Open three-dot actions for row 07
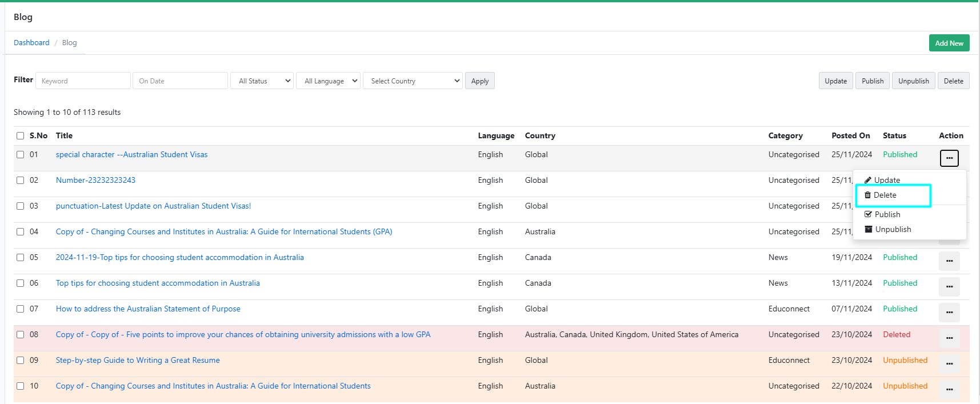 [x=949, y=313]
